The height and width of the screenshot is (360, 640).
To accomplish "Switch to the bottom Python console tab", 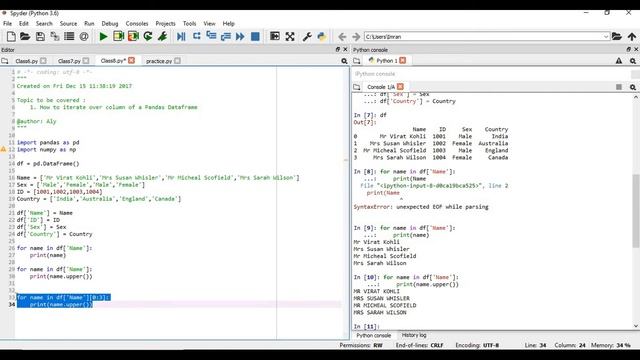I will 373,335.
